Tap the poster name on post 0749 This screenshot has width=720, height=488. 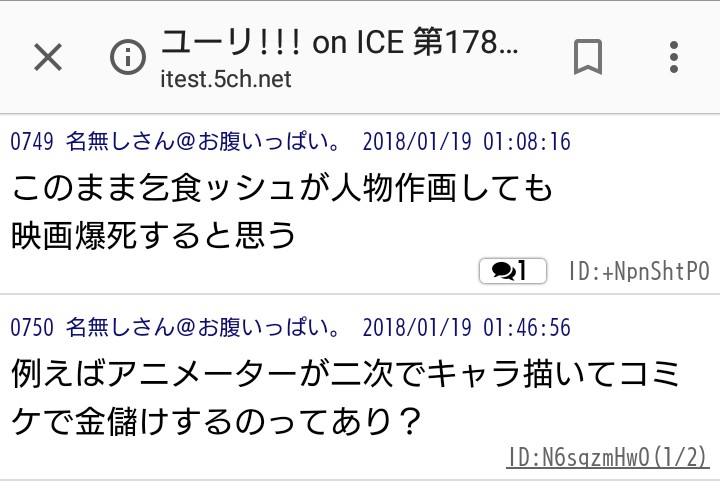tap(202, 142)
